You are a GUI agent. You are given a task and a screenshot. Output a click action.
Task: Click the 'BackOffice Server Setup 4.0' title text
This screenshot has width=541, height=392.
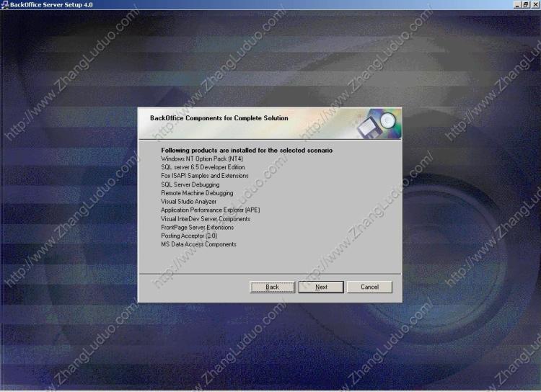[x=51, y=5]
